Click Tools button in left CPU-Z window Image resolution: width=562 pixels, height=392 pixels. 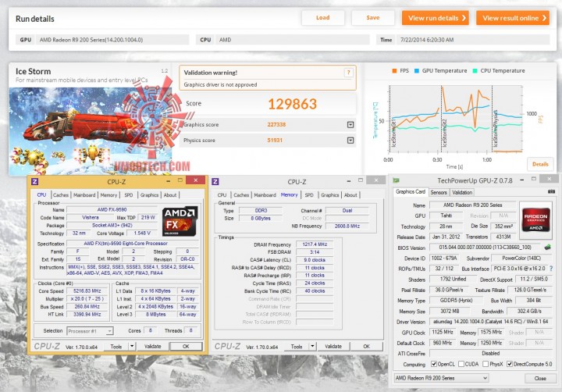pos(116,347)
